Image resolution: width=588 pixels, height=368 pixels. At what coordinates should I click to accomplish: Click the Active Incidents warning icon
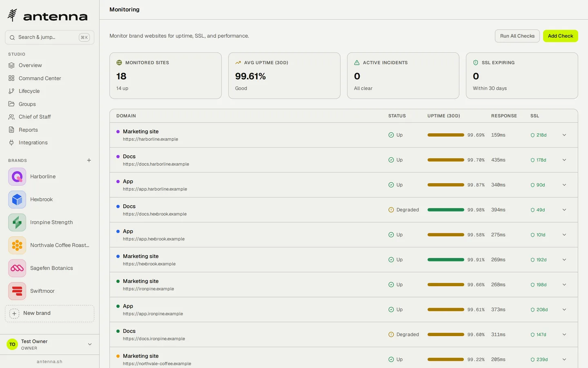357,63
